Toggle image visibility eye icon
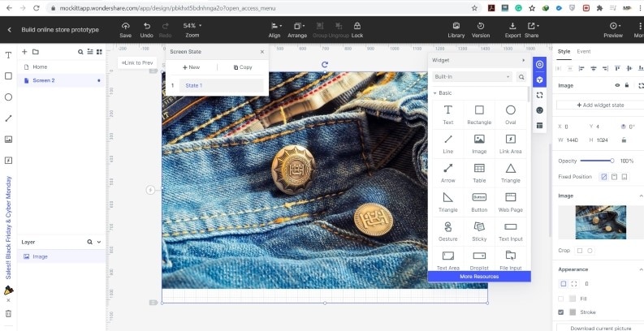The height and width of the screenshot is (331, 644). 617,85
